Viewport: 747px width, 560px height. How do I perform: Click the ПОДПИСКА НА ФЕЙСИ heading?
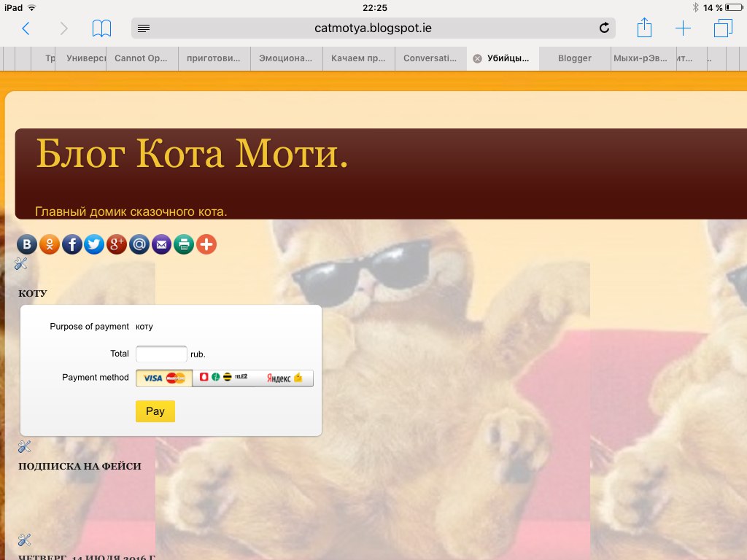(x=80, y=466)
